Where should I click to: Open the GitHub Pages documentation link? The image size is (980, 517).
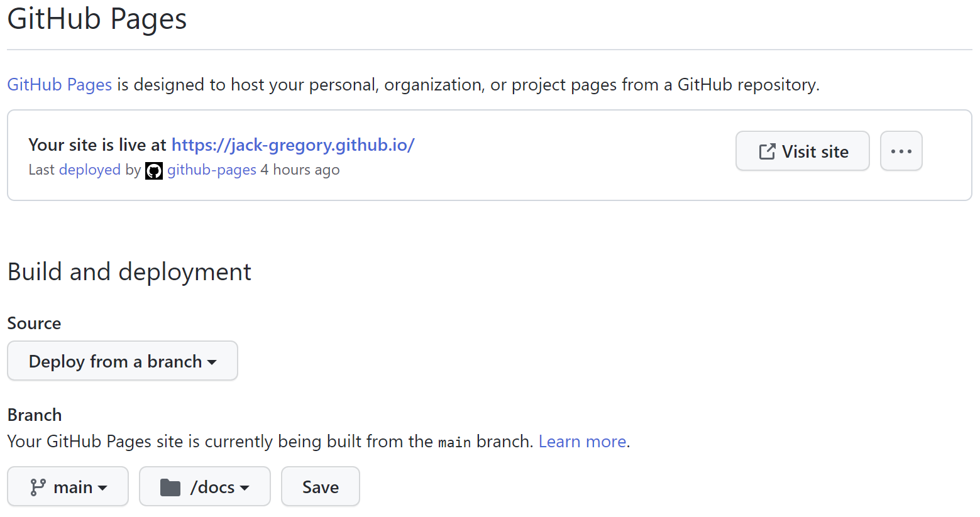point(60,85)
